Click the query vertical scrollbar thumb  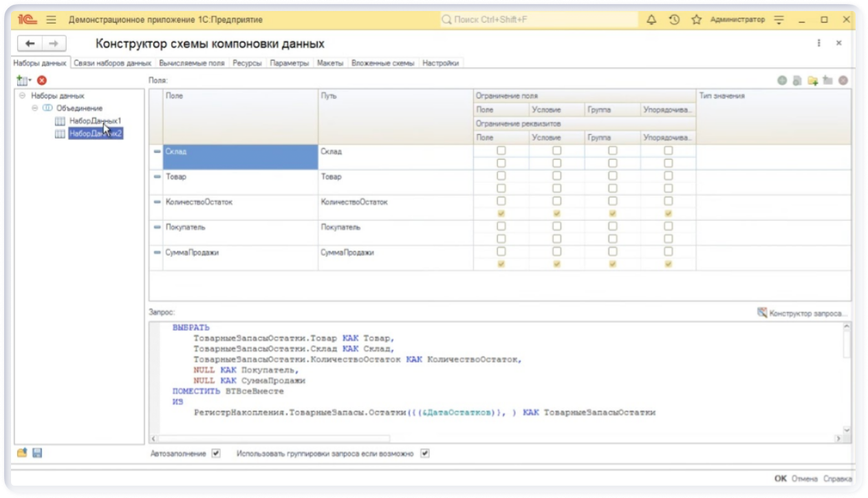coord(847,345)
